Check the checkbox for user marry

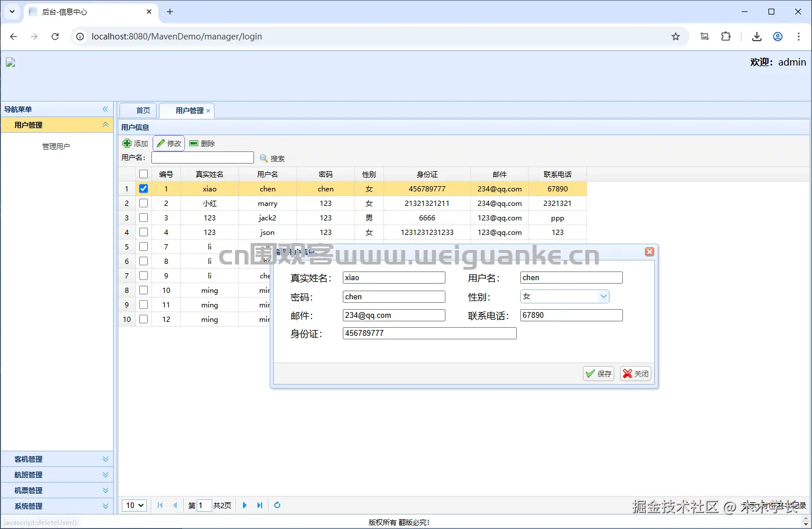coord(143,203)
